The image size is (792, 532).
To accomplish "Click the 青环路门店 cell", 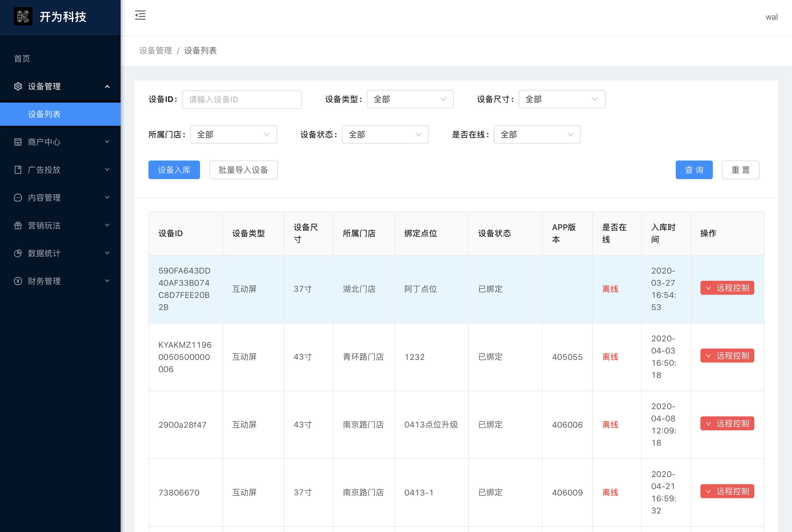I will [x=363, y=357].
